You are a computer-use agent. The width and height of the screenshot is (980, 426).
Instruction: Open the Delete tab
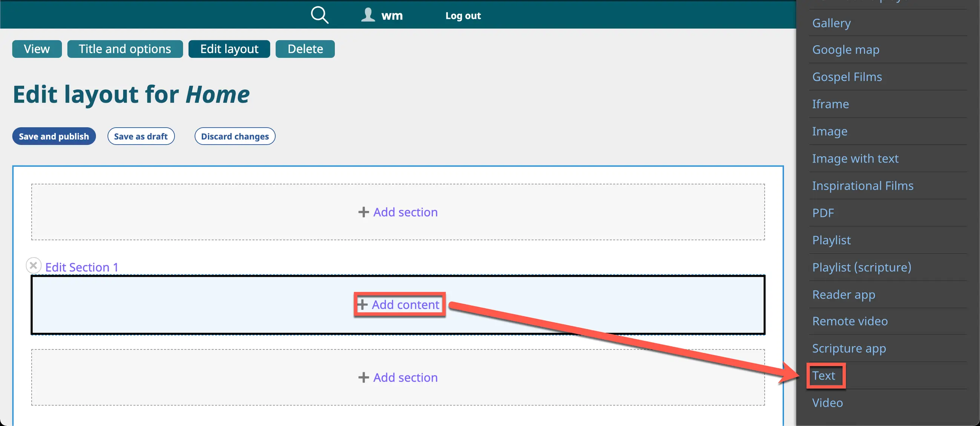click(x=305, y=49)
